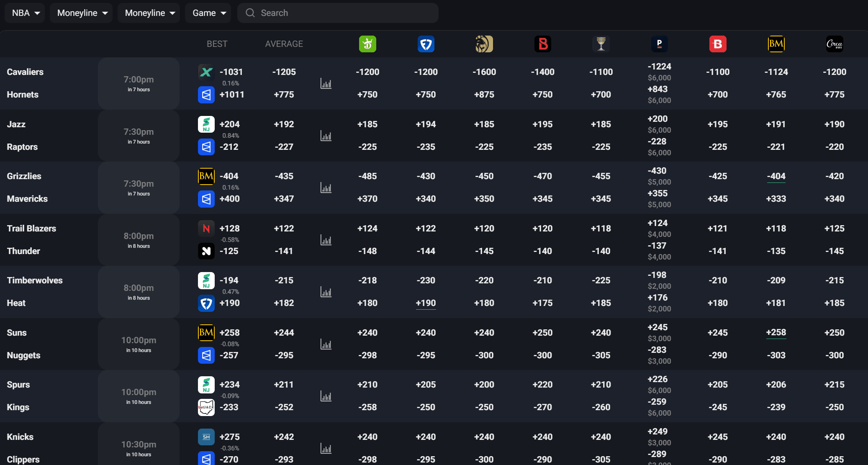Screen dimensions: 868x465
Task: Click the BetMGM yellow BM header logo
Action: click(776, 44)
